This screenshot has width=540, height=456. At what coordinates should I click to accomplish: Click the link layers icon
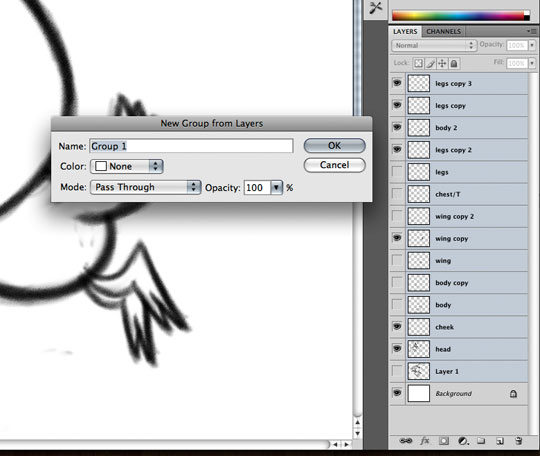pyautogui.click(x=405, y=441)
